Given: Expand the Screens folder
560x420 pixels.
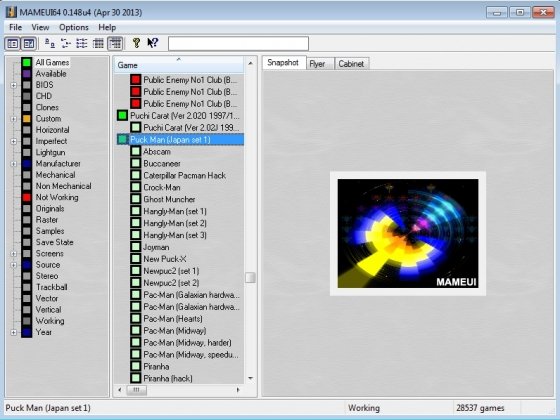Looking at the screenshot, I should coord(14,254).
